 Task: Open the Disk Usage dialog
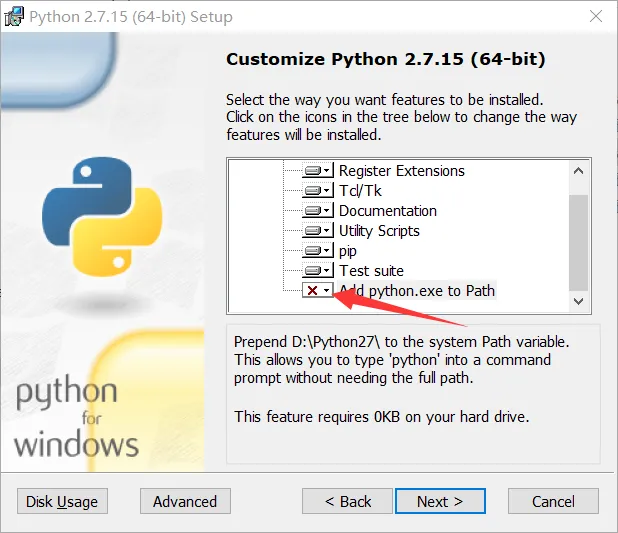[x=62, y=501]
